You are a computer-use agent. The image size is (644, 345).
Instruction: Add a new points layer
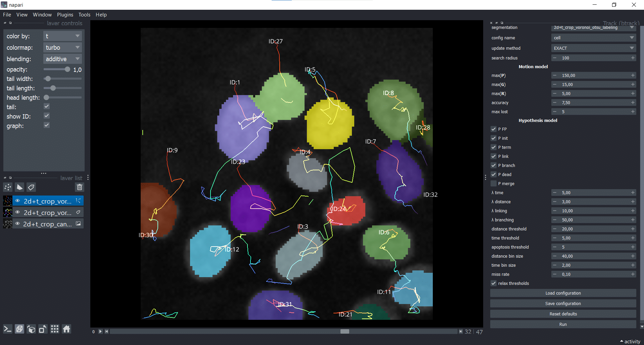coord(8,187)
